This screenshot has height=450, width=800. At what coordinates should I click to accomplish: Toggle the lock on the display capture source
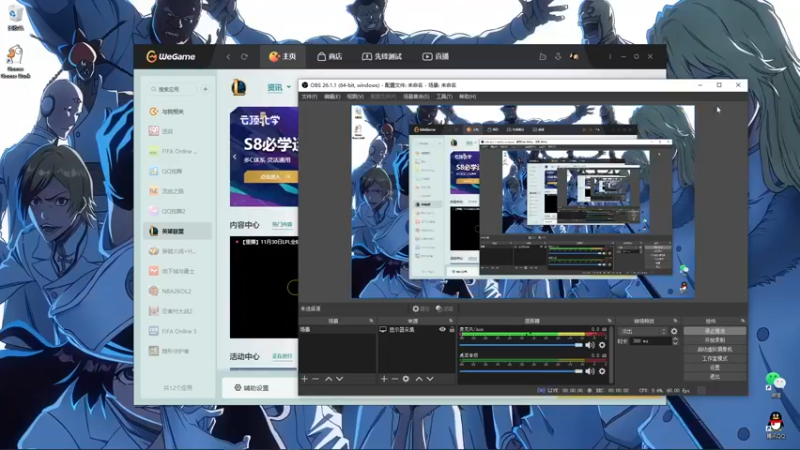click(x=452, y=330)
